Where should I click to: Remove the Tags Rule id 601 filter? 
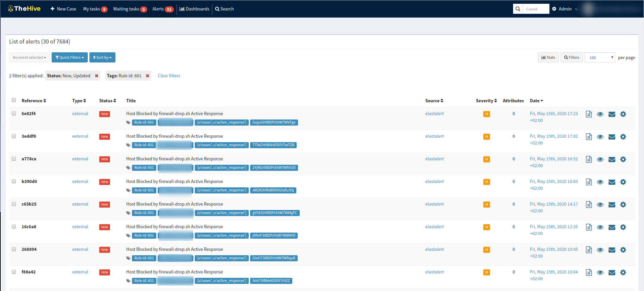click(x=147, y=76)
